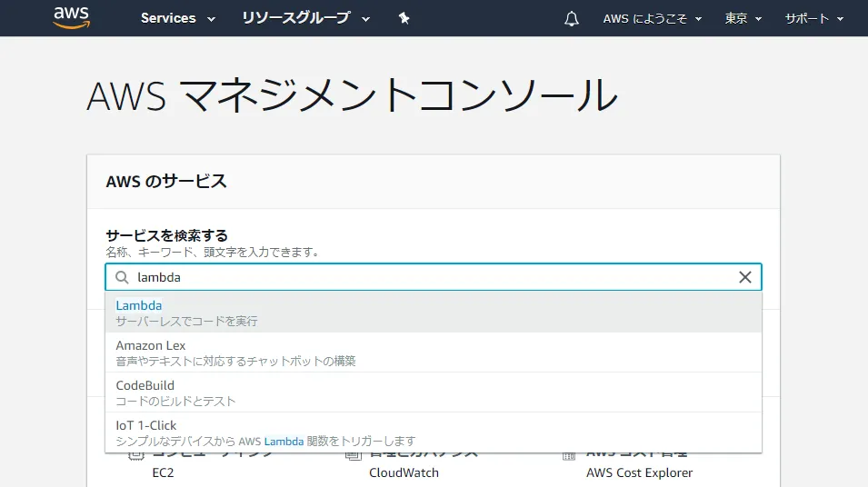Viewport: 868px width, 487px height.
Task: Click the magnifier icon in search box
Action: tap(122, 277)
